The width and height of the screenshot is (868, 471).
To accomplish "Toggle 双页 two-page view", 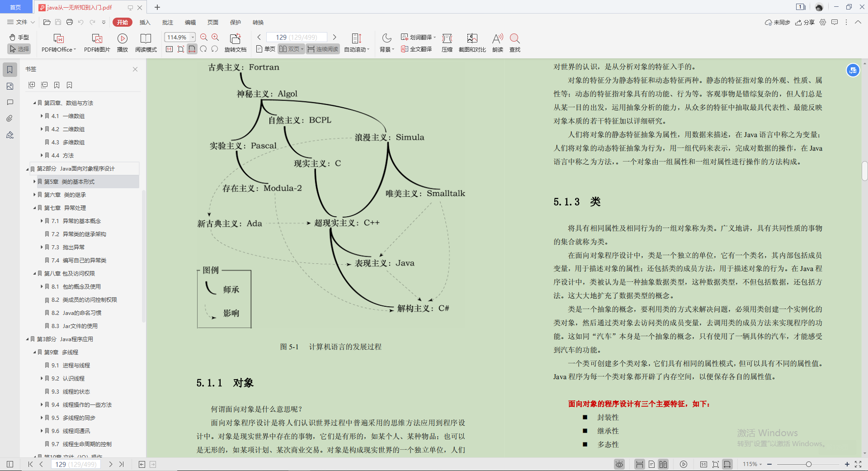I will (x=291, y=49).
